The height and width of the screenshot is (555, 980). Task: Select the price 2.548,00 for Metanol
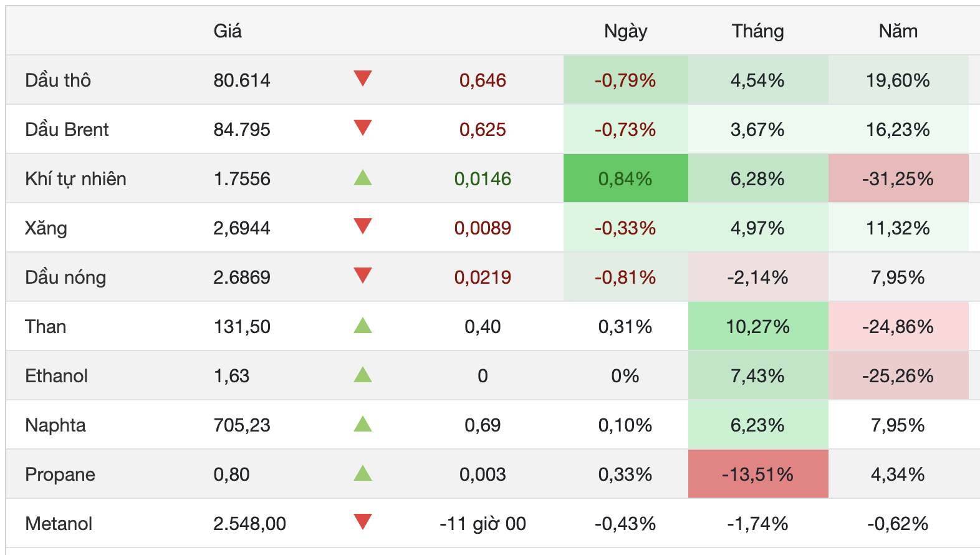pyautogui.click(x=249, y=524)
